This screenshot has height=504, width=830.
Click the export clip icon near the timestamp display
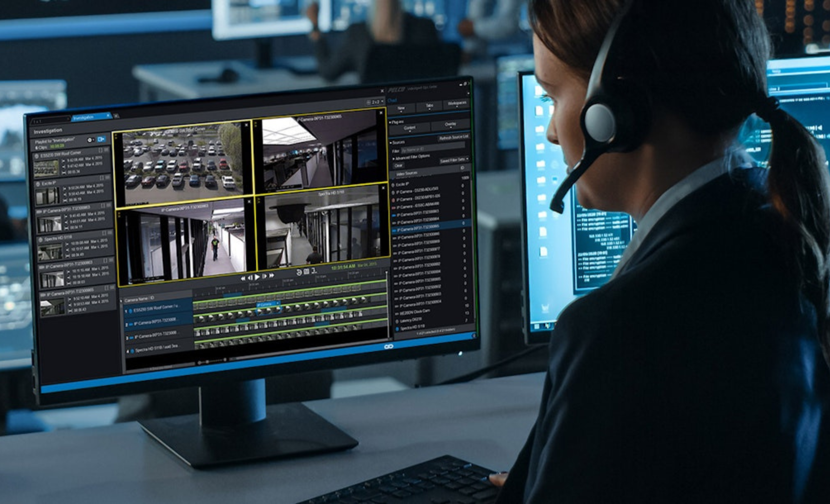click(314, 271)
